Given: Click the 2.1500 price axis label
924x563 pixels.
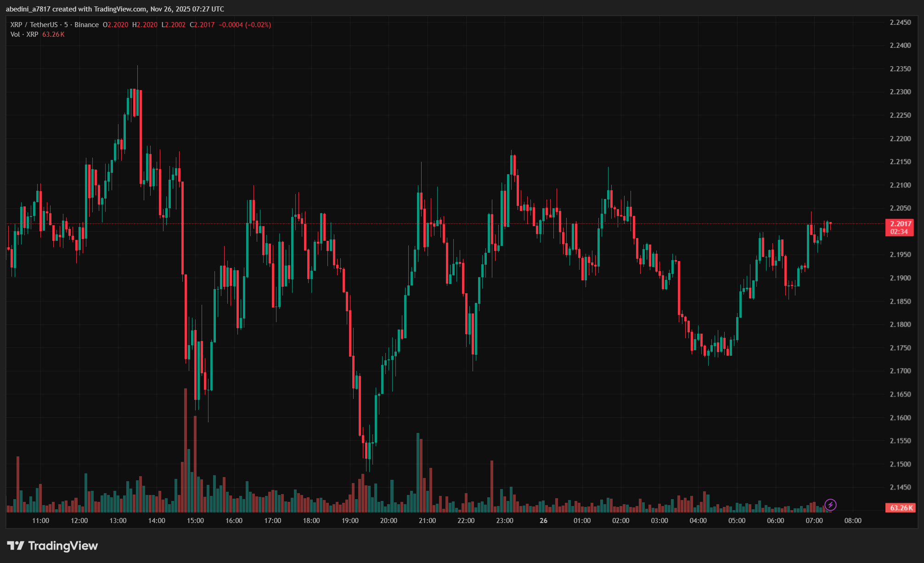Looking at the screenshot, I should click(x=900, y=464).
